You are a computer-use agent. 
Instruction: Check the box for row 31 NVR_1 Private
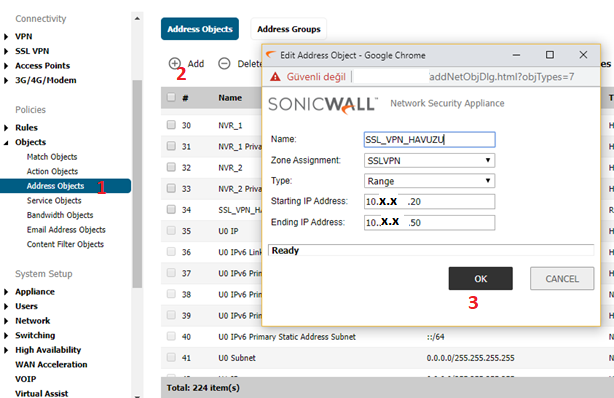click(x=171, y=146)
